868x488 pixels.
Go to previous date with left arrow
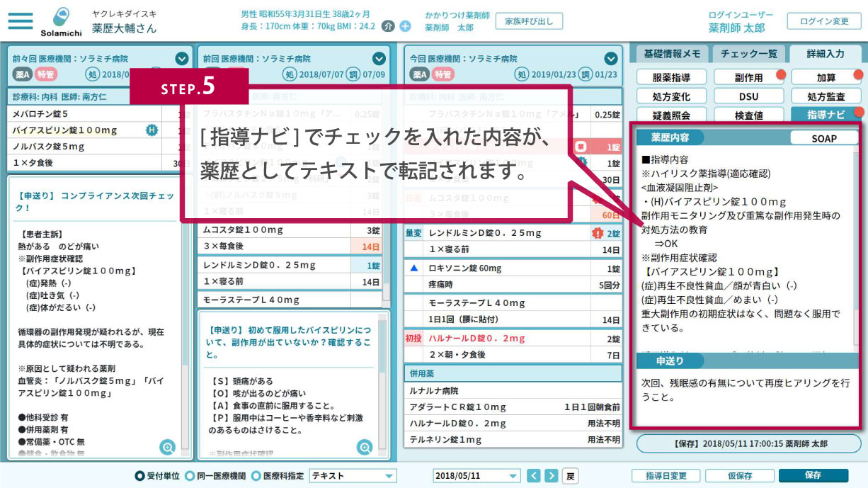[534, 476]
